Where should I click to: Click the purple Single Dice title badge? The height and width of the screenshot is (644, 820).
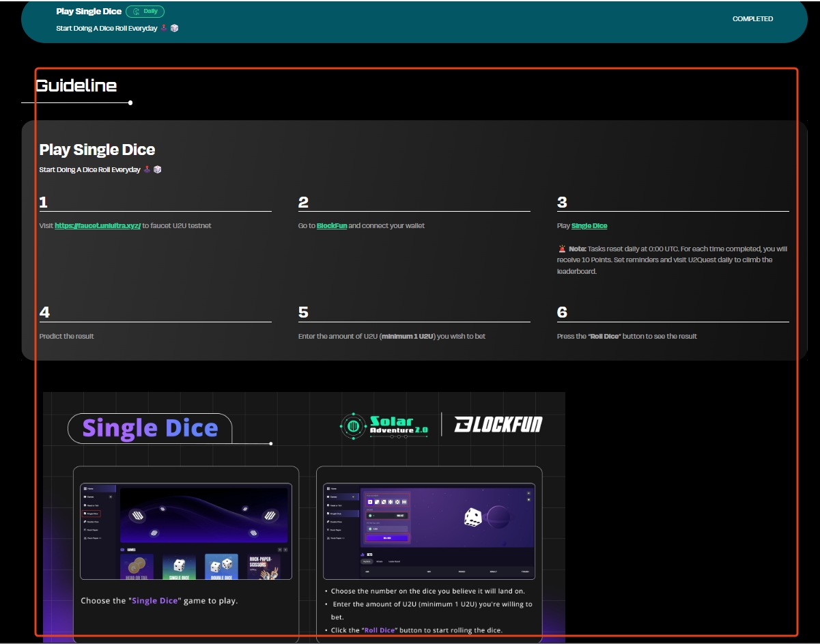coord(150,429)
